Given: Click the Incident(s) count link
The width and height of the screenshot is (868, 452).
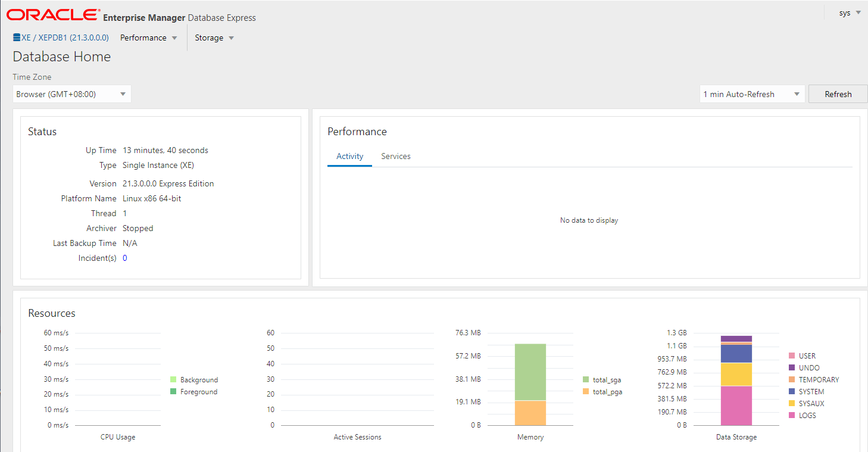Looking at the screenshot, I should pyautogui.click(x=125, y=258).
